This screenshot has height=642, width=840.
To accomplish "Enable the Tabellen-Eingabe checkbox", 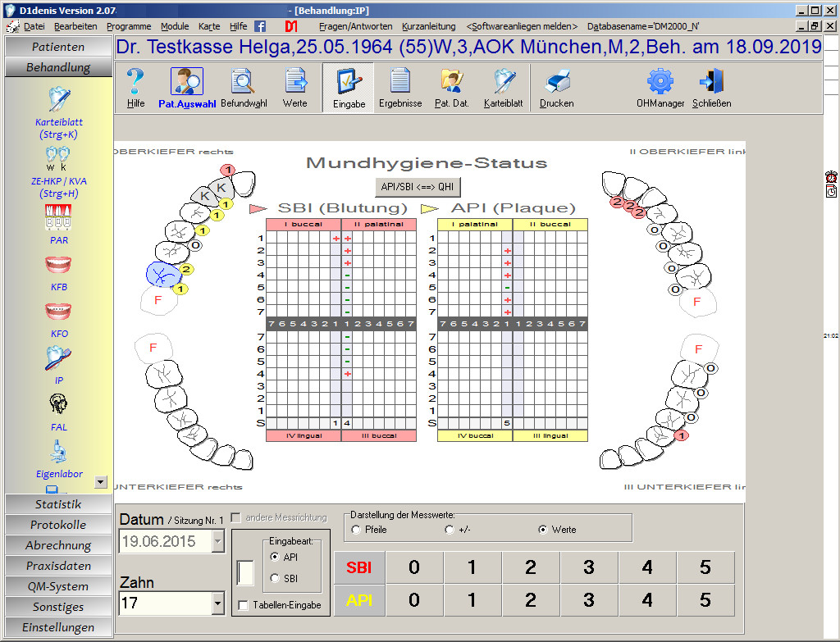I will coord(243,605).
